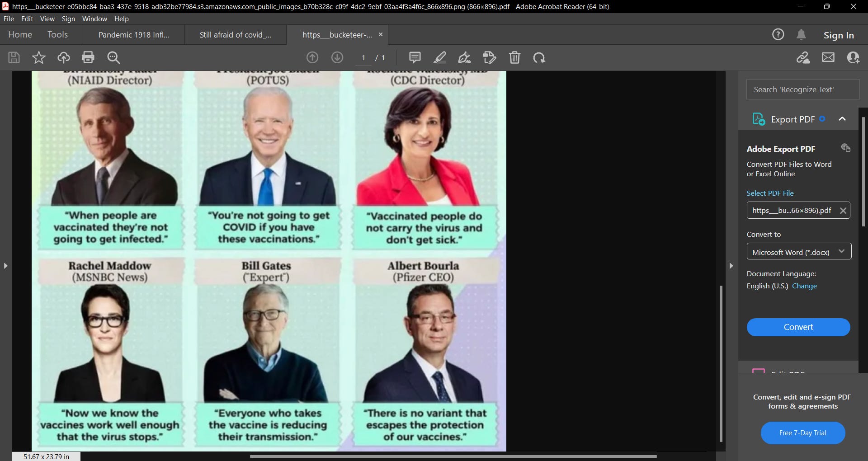Screen dimensions: 868x461
Task: Open the Help menu
Action: click(x=122, y=19)
